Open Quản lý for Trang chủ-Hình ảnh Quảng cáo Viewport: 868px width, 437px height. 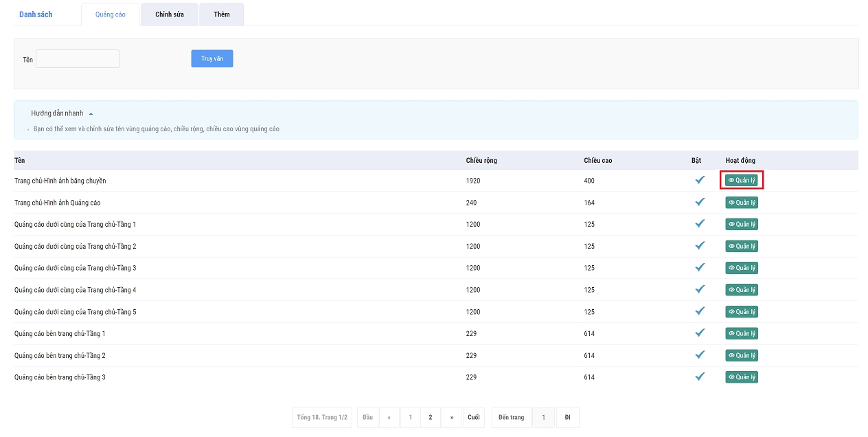pos(742,203)
